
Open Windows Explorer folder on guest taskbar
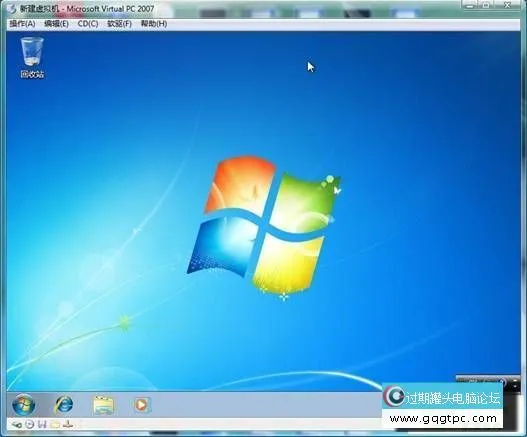(103, 405)
